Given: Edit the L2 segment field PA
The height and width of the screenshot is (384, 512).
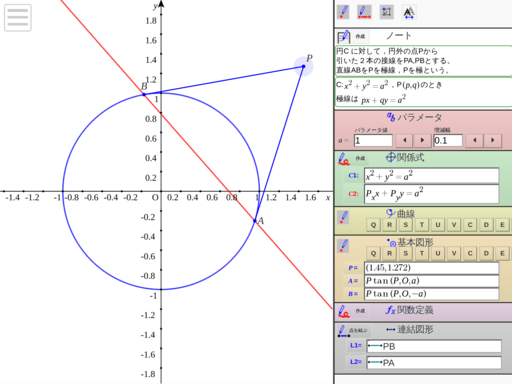Looking at the screenshot, I should pyautogui.click(x=434, y=362).
